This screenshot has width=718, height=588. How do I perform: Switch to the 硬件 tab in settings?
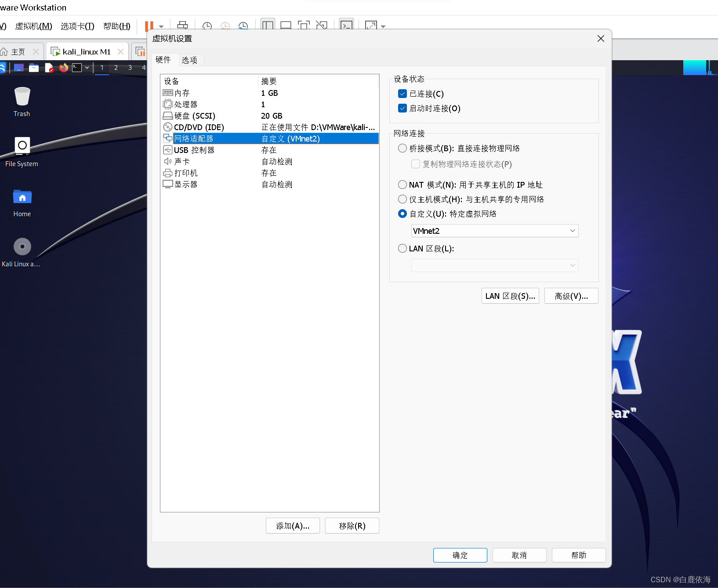click(x=163, y=60)
